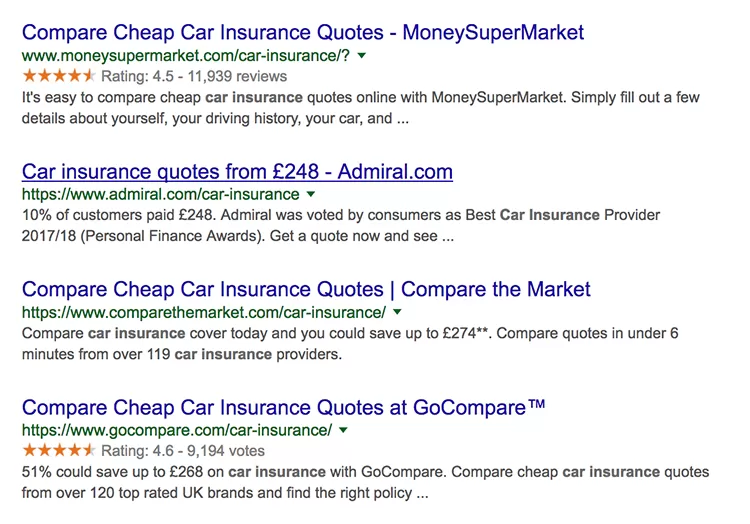Open the dropdown arrow next to the admiral.com URL
Viewport: 750px width, 524px height.
[311, 194]
